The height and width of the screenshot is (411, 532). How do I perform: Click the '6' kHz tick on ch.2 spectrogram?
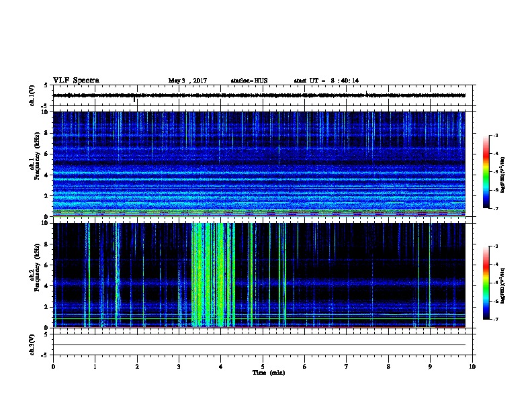pyautogui.click(x=46, y=265)
